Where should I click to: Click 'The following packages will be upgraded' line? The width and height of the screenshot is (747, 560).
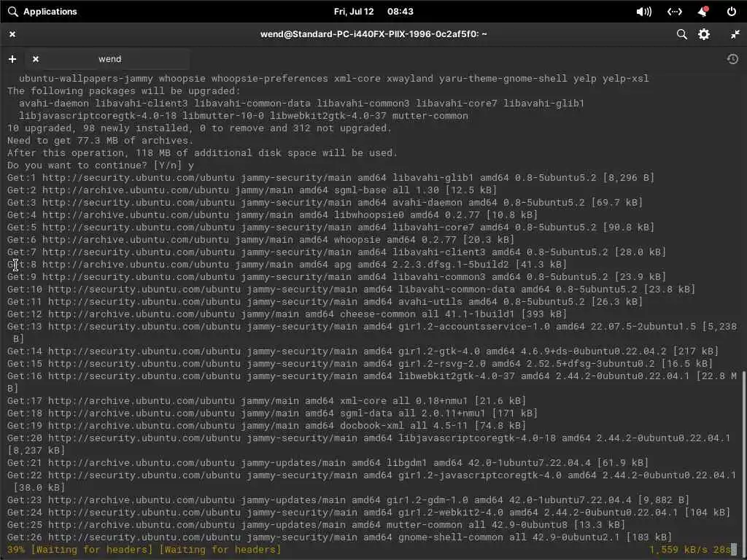point(124,91)
